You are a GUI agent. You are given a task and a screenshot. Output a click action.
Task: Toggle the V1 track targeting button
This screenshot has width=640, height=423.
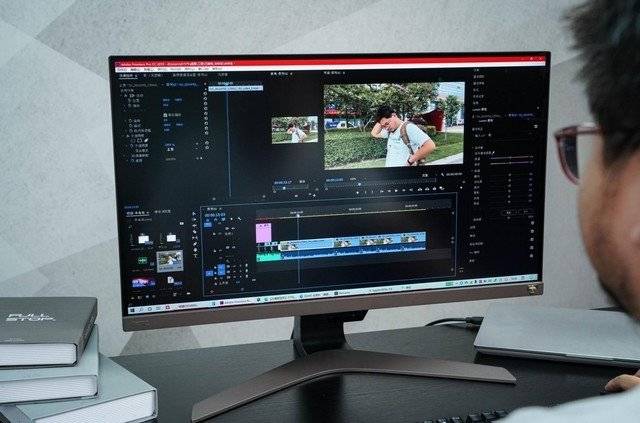pyautogui.click(x=221, y=267)
